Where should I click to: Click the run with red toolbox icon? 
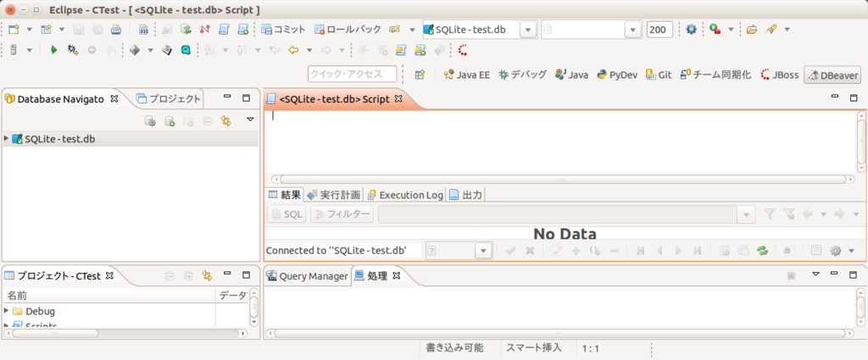pos(715,30)
